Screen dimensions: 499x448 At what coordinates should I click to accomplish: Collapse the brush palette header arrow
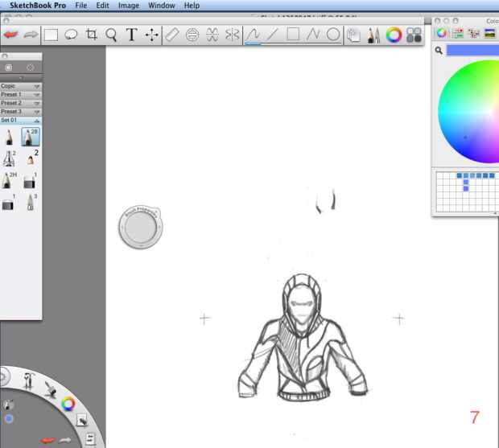[x=21, y=77]
